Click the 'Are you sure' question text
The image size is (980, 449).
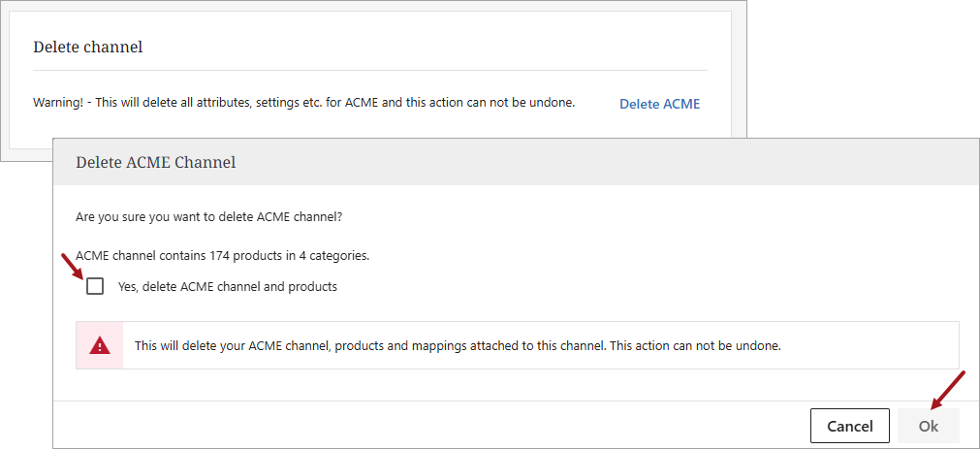(208, 216)
